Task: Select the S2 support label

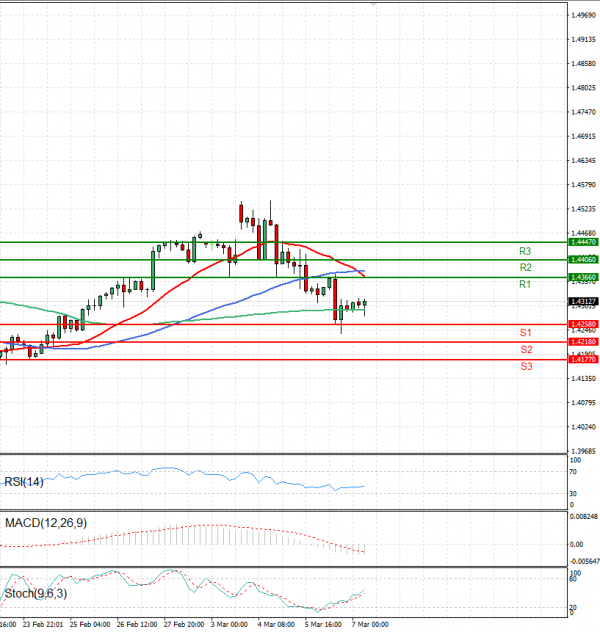Action: click(x=526, y=349)
